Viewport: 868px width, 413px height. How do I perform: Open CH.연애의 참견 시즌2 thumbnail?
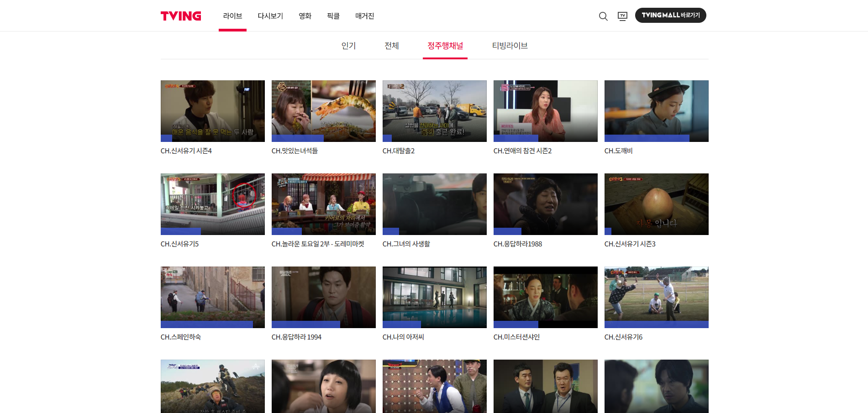pos(546,111)
